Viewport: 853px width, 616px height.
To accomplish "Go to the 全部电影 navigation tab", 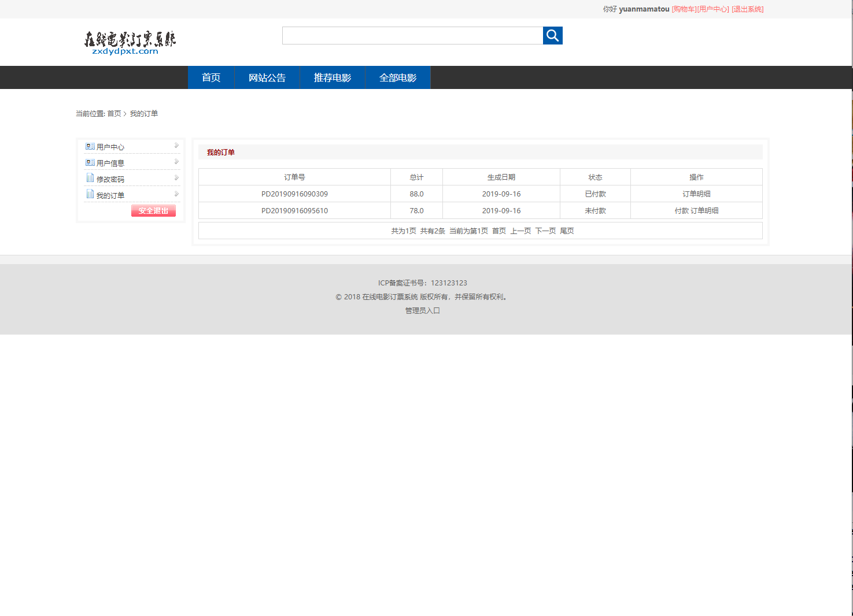I will click(398, 77).
